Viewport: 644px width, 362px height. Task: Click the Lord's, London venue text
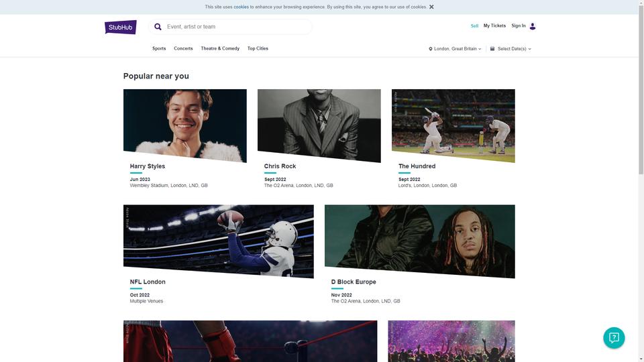pyautogui.click(x=427, y=186)
